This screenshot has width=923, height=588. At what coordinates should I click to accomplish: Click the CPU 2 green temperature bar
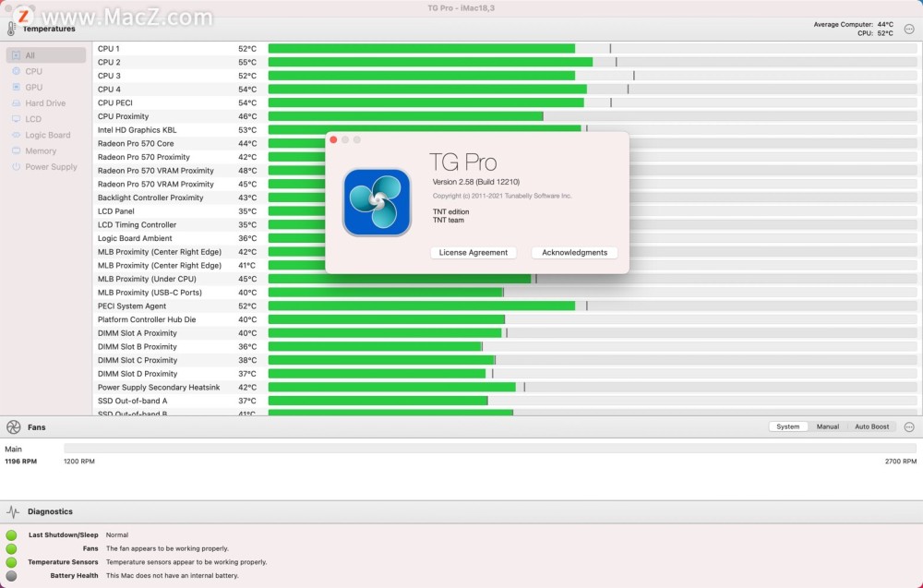(430, 63)
